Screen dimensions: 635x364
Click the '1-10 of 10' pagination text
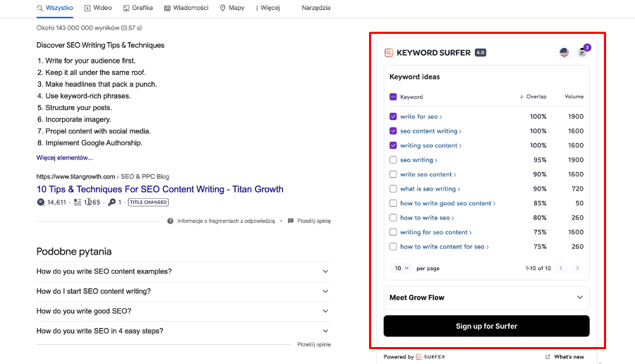click(538, 268)
